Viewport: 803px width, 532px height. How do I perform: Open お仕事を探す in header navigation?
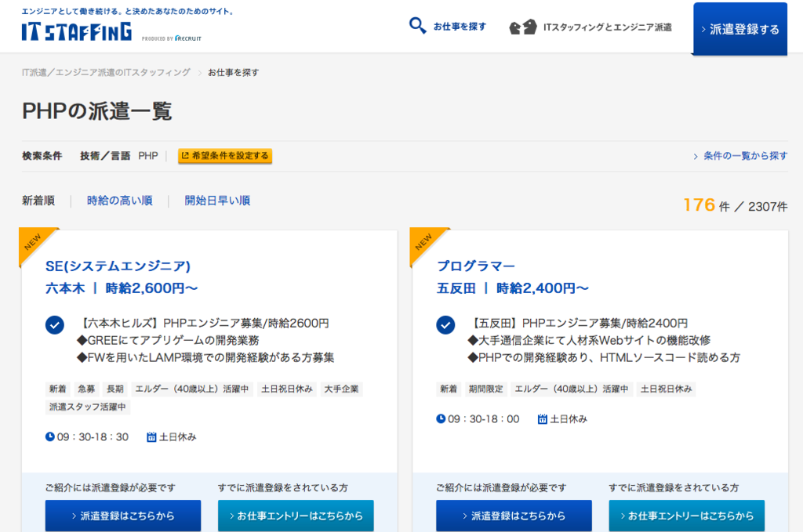click(x=460, y=27)
